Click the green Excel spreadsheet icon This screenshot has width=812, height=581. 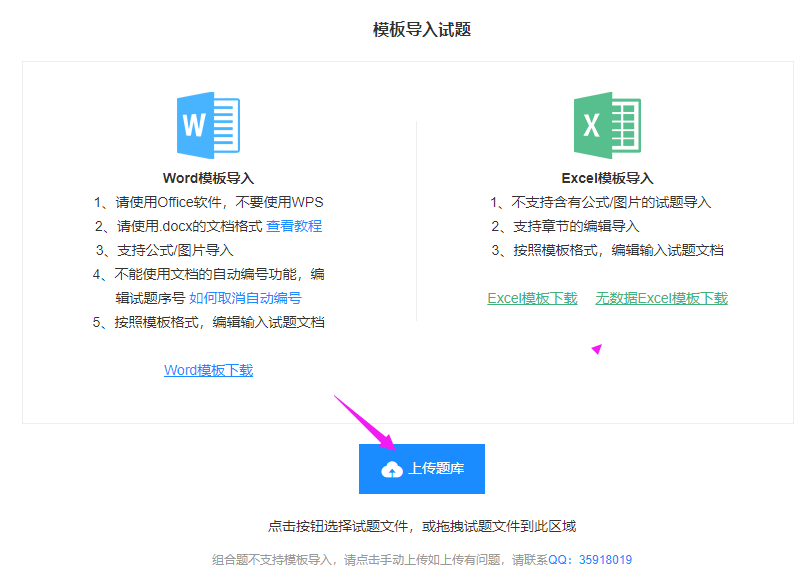(607, 125)
